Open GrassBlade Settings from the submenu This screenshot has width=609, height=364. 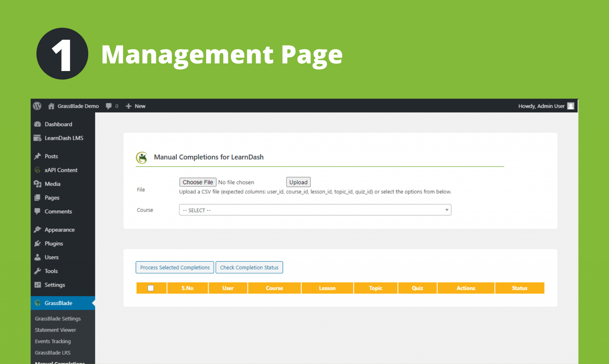point(58,318)
